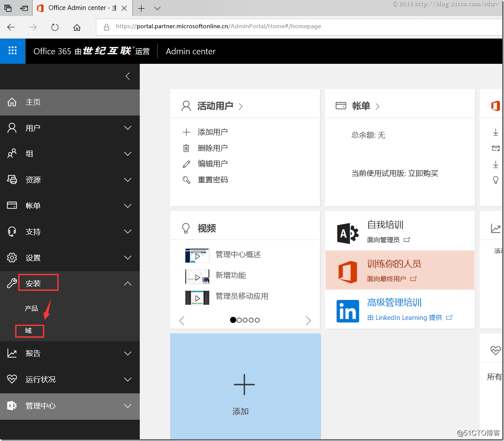Screen dimensions: 504x441
Task: Click the 运行状况 heart icon in sidebar
Action: point(12,379)
